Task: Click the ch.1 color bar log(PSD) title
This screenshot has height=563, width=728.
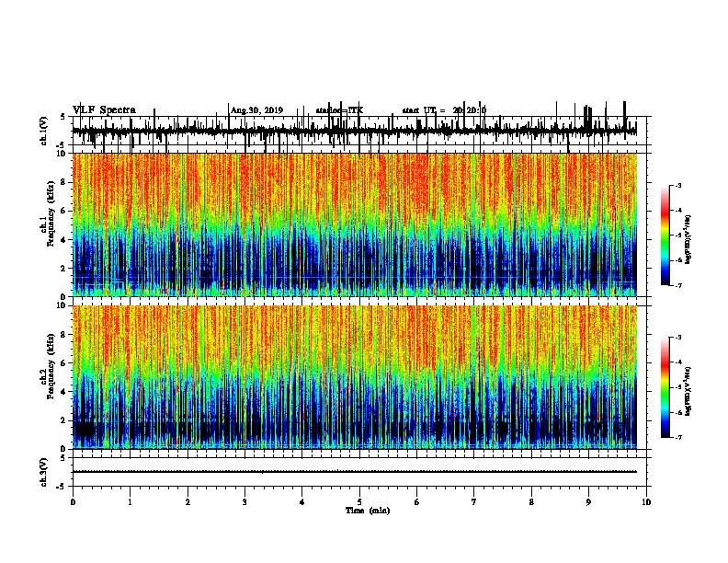Action: tap(688, 240)
